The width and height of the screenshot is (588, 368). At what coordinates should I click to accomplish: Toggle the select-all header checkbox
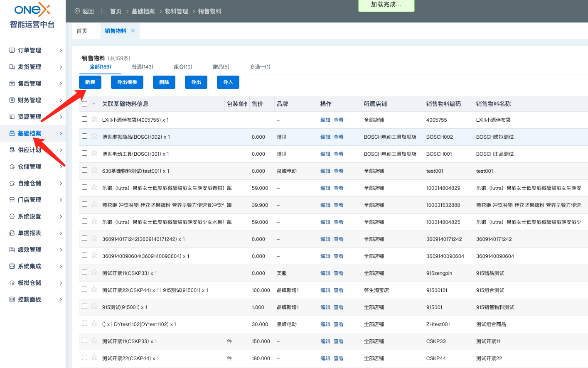pyautogui.click(x=85, y=104)
